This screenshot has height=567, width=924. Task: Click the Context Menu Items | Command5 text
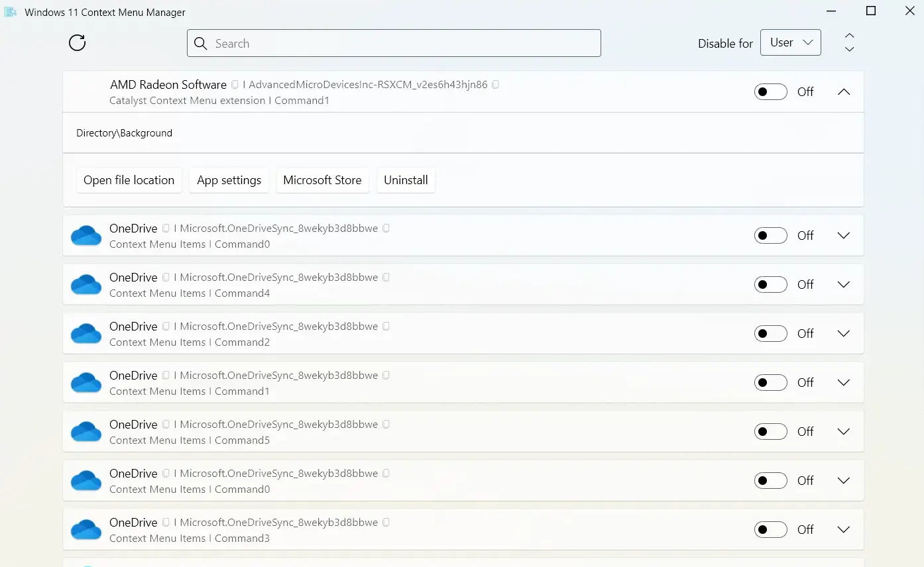coord(190,440)
